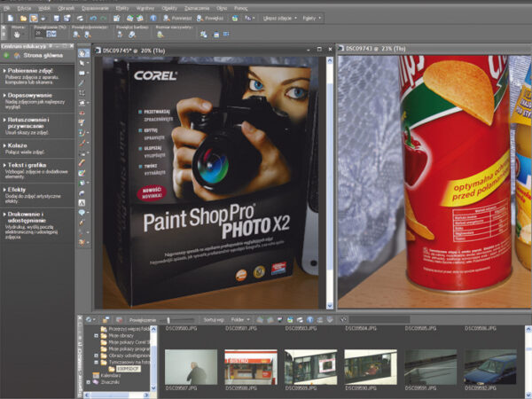The width and height of the screenshot is (532, 399).
Task: Expand the Retuszowanie i przywracanie section
Action: click(x=27, y=120)
